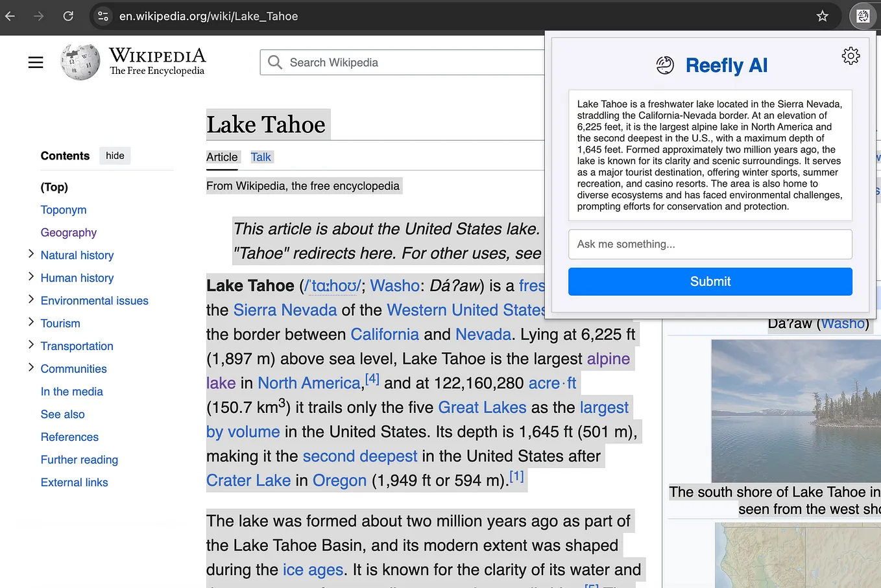The height and width of the screenshot is (588, 881).
Task: Open the Sierra Nevada link
Action: pos(285,310)
